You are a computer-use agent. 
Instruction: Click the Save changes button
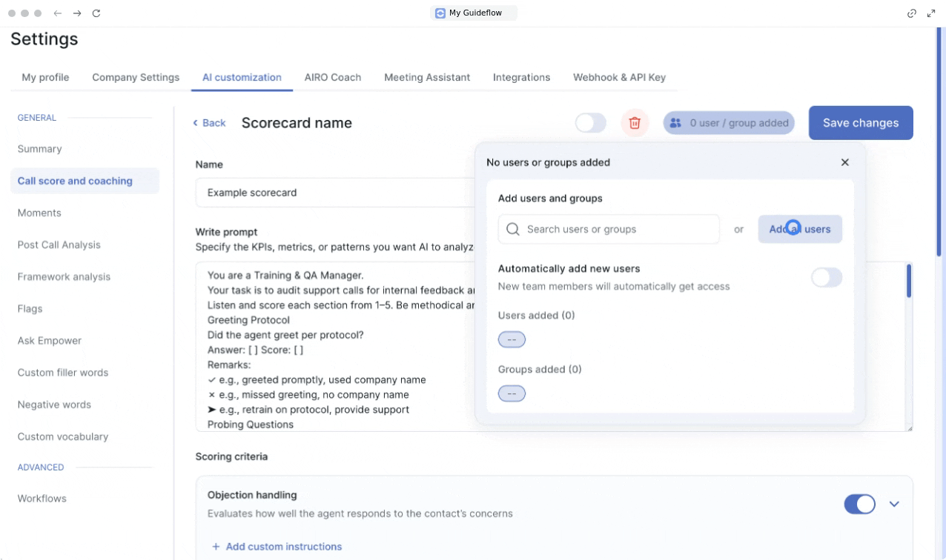click(860, 123)
